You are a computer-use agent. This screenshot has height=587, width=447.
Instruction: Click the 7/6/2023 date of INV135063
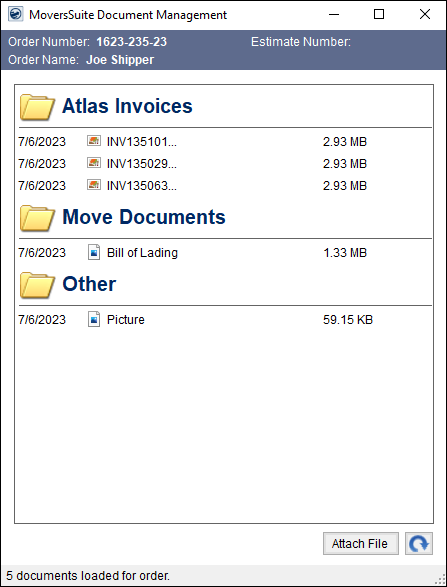42,186
